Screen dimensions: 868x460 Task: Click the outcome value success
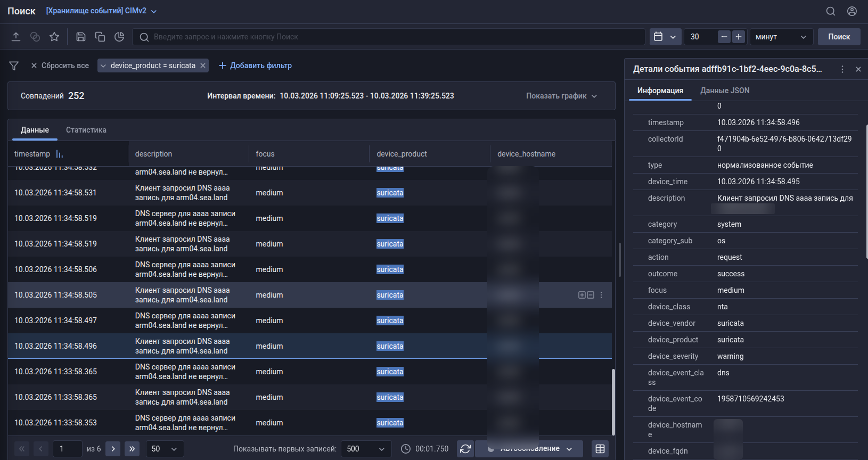point(731,274)
